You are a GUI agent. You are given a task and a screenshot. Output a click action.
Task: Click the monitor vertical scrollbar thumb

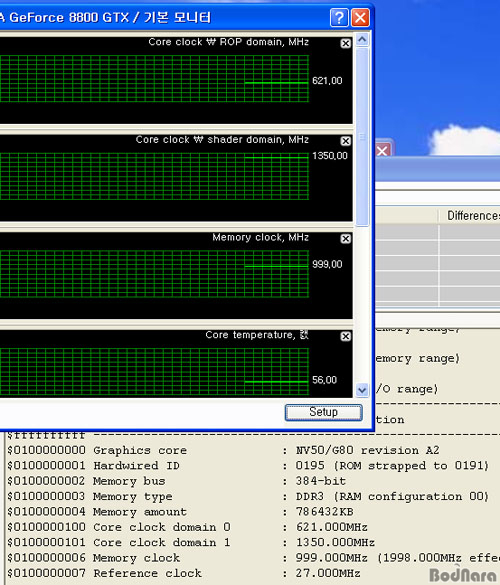pyautogui.click(x=362, y=137)
